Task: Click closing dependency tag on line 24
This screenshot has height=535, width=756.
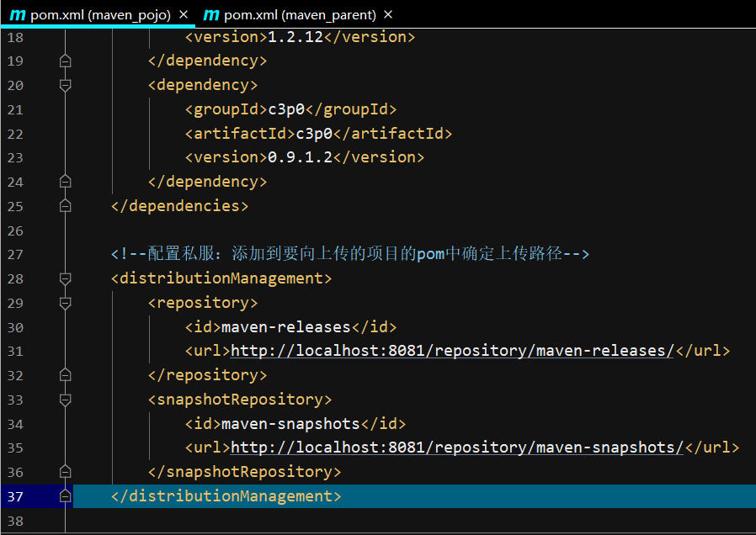Action: coord(207,182)
